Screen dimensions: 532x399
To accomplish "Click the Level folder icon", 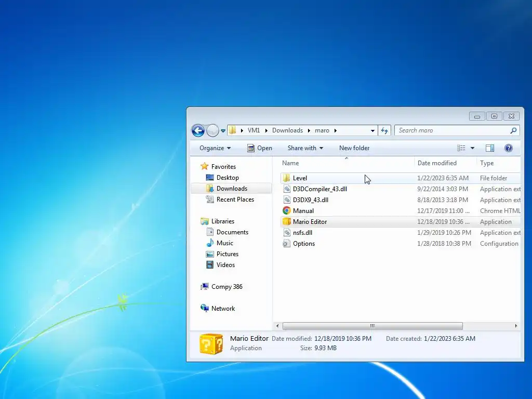I will [x=287, y=178].
